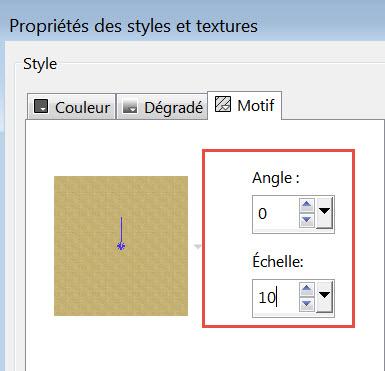Click the Échelle: label text
The width and height of the screenshot is (385, 371).
point(278,261)
